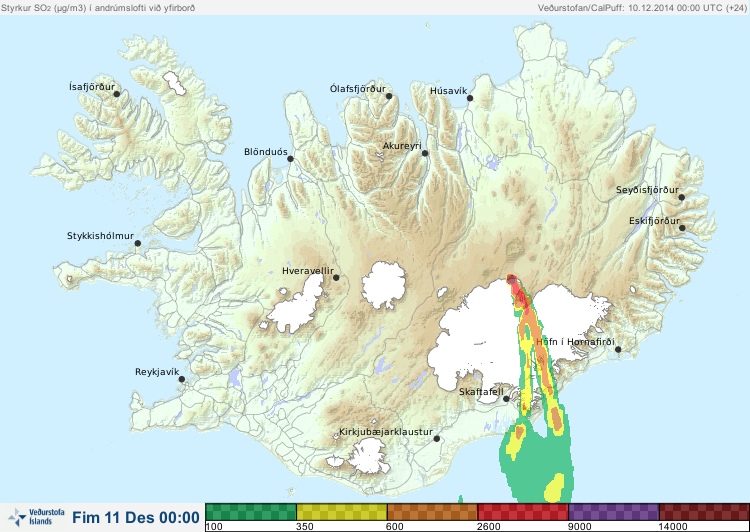Click the 'Reykjavík' map label
This screenshot has height=532, width=750.
[157, 372]
